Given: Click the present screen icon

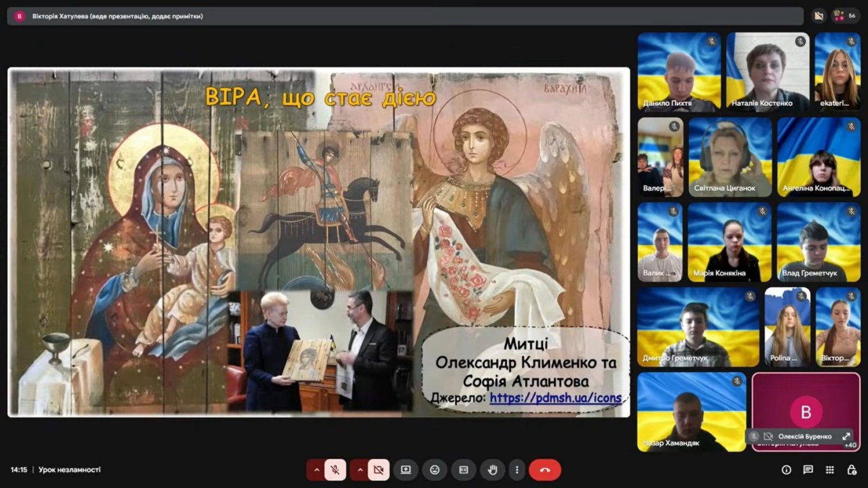Looking at the screenshot, I should pos(406,470).
